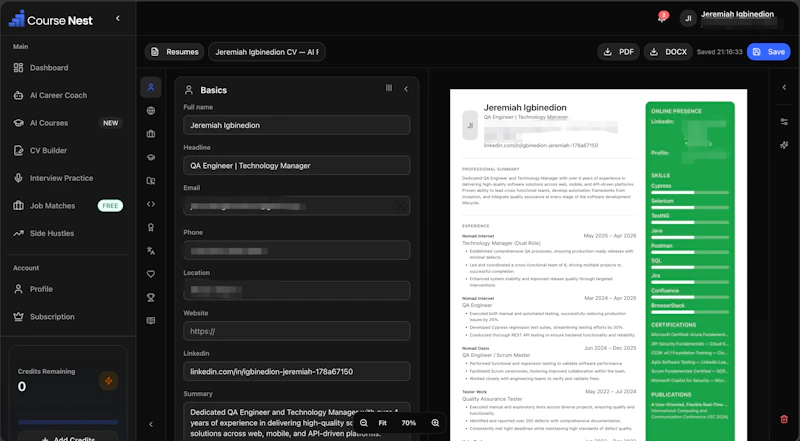This screenshot has height=441, width=800.
Task: Click the 70% zoom level
Action: coord(409,423)
